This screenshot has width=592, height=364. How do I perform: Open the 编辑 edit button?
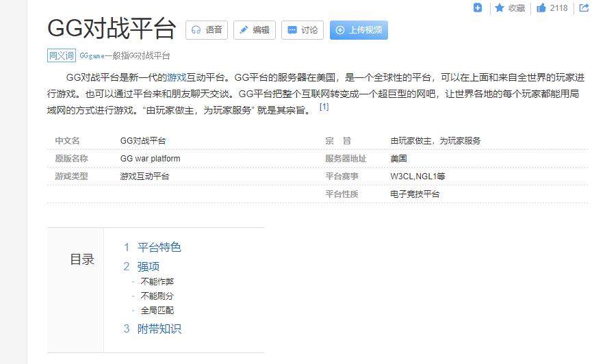[254, 30]
